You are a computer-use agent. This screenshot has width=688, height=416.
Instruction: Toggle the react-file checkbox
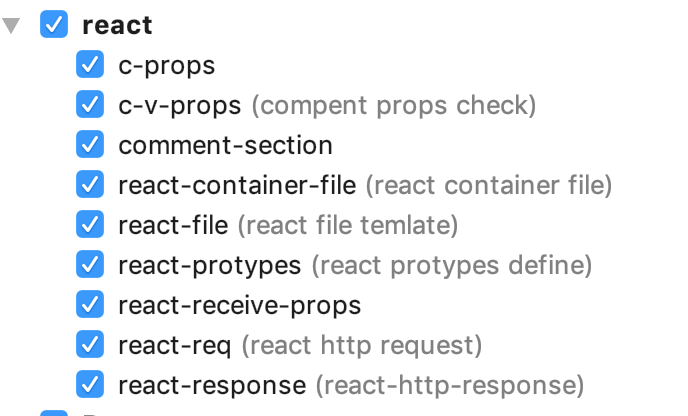[x=90, y=224]
